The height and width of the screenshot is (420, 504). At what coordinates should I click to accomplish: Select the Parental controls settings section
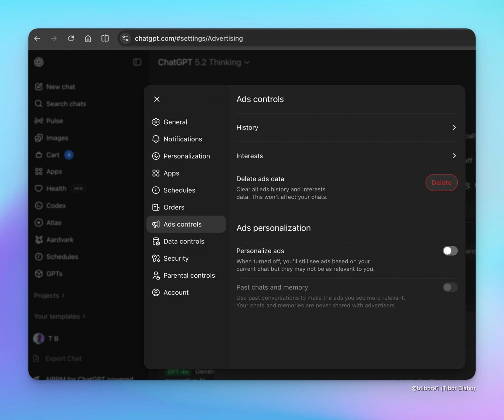click(x=189, y=275)
